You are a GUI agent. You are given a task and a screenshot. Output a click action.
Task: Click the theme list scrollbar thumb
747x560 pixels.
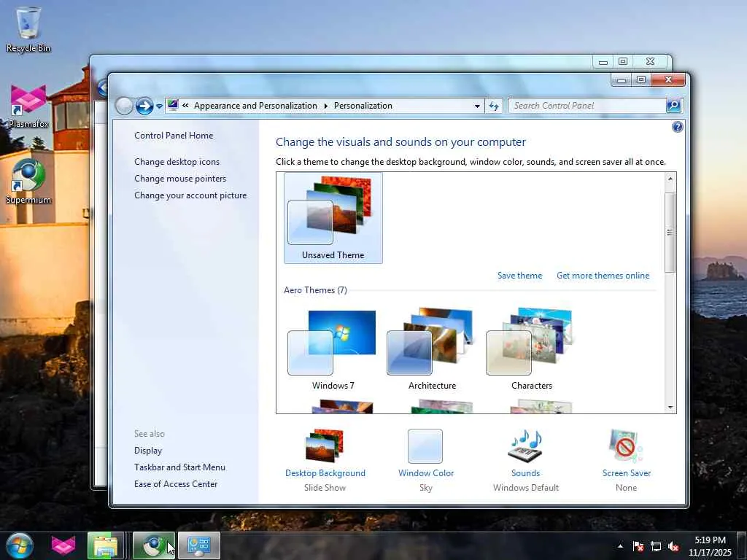click(670, 233)
